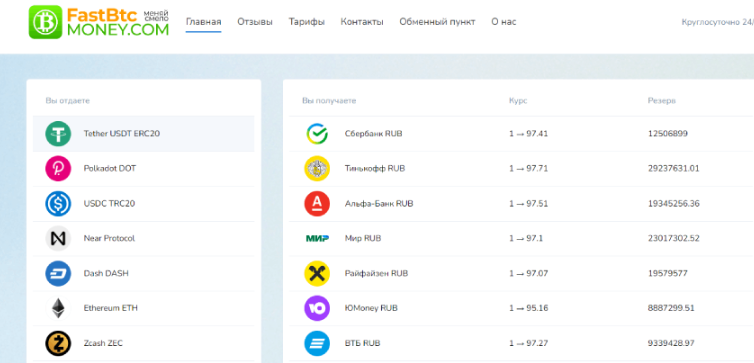
Task: Click the reserve value 8887299.51
Action: click(x=671, y=308)
